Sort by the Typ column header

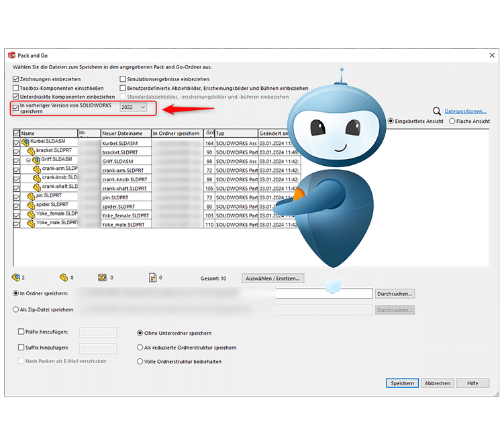[x=237, y=133]
